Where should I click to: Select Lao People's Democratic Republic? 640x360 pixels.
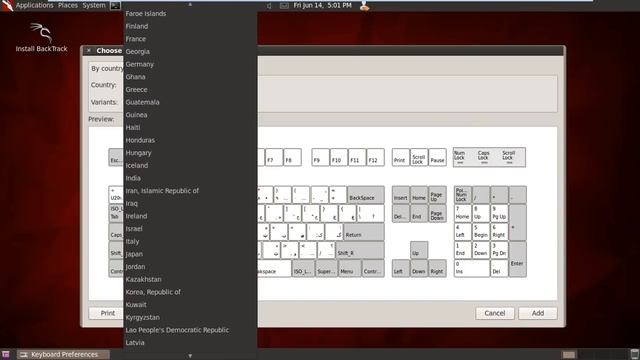point(190,330)
